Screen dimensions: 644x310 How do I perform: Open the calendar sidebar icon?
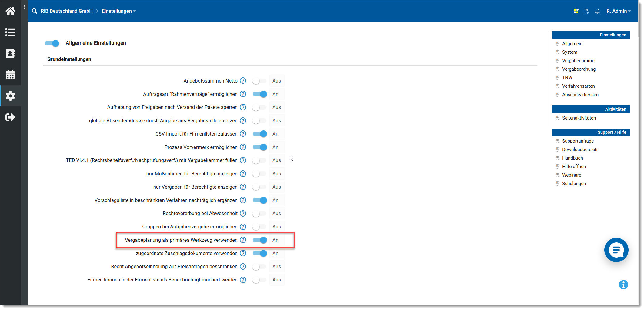click(x=10, y=75)
